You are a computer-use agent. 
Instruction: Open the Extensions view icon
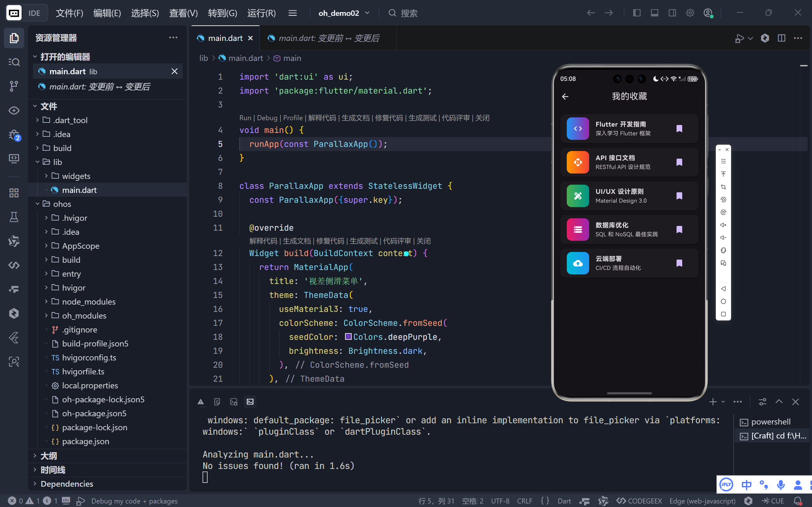click(x=14, y=193)
